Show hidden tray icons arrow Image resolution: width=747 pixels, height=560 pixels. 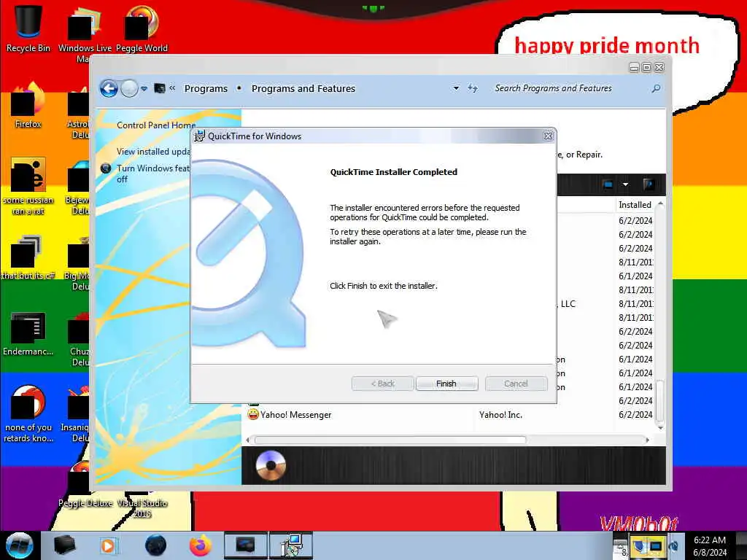[620, 547]
